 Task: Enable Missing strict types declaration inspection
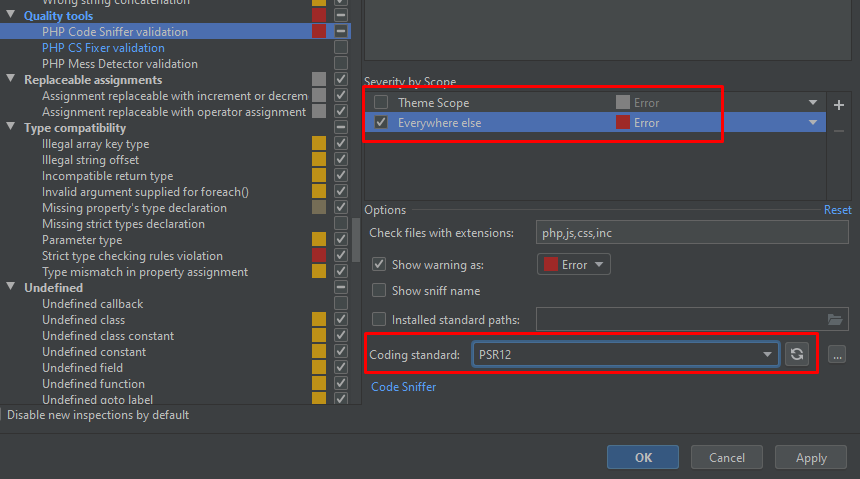[x=341, y=223]
